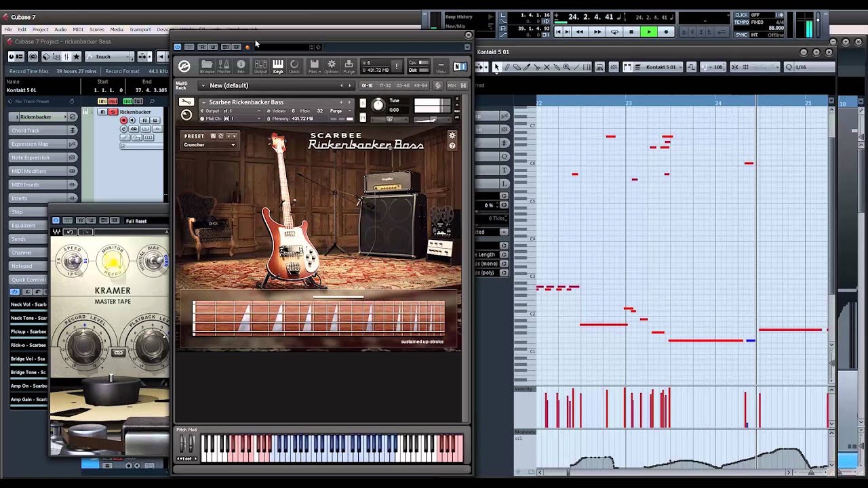Screen dimensions: 868x488
Task: Toggle the transport Cycle loop button
Action: pyautogui.click(x=614, y=32)
